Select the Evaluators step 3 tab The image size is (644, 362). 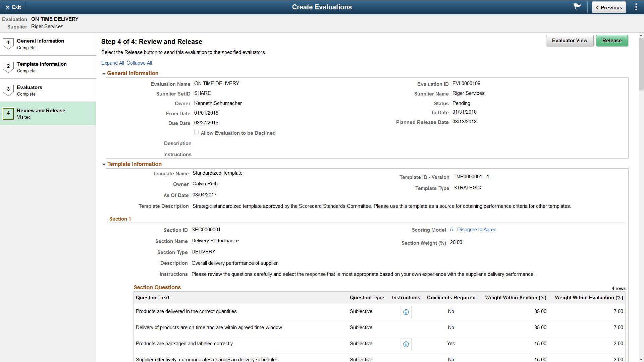tap(48, 90)
